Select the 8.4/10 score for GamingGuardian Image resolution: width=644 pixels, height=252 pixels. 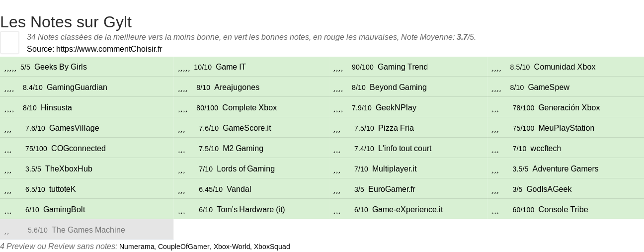point(33,87)
